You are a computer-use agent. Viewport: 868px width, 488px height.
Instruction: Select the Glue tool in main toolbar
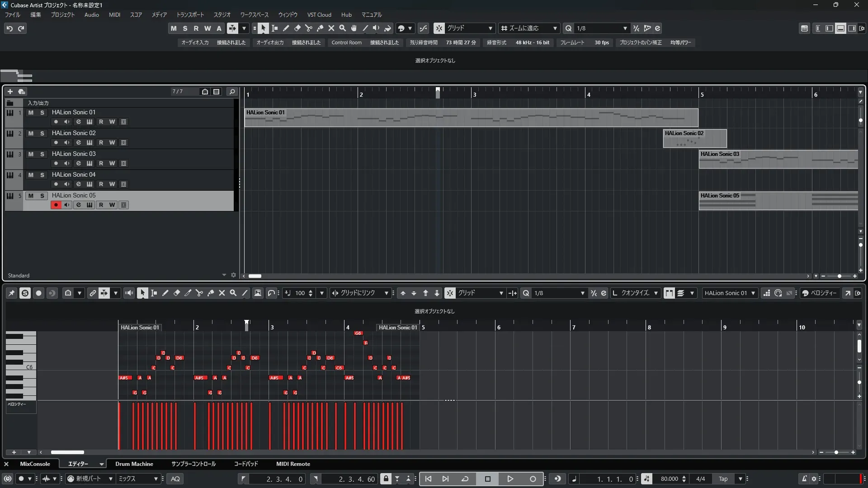point(320,28)
